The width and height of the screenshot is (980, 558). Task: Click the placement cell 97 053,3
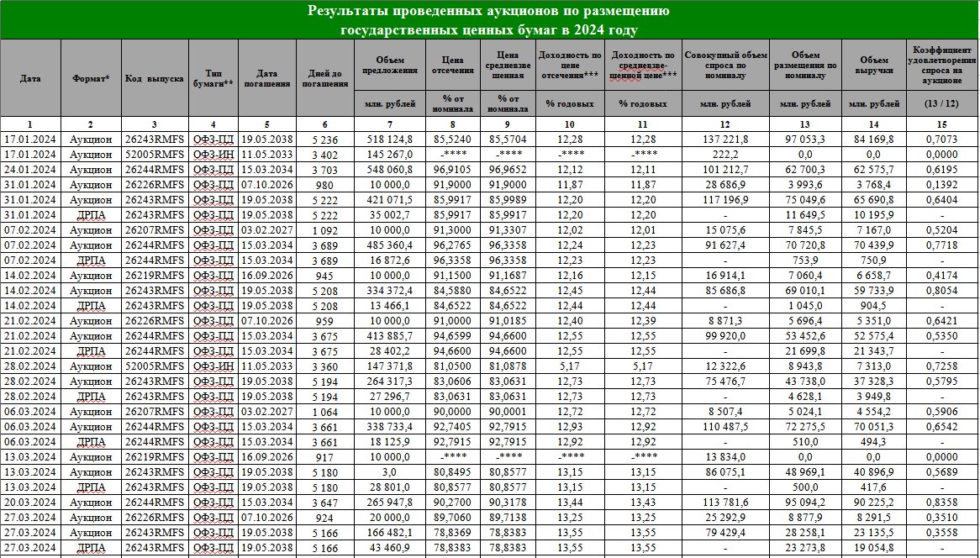(806, 139)
